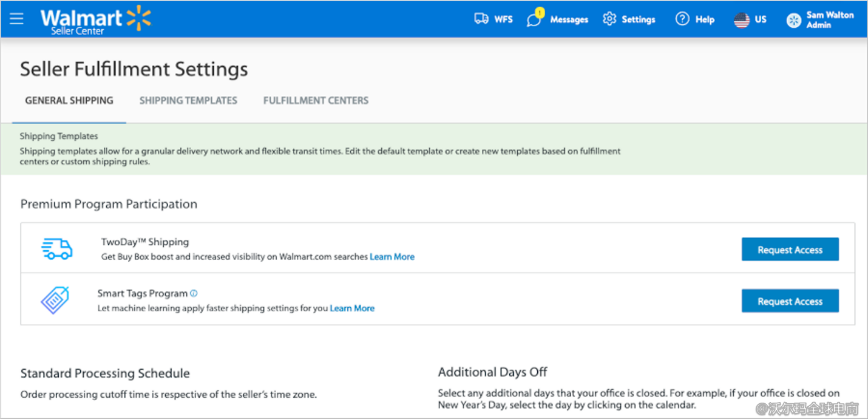Switch to the Fulfillment Centers tab

pos(316,101)
